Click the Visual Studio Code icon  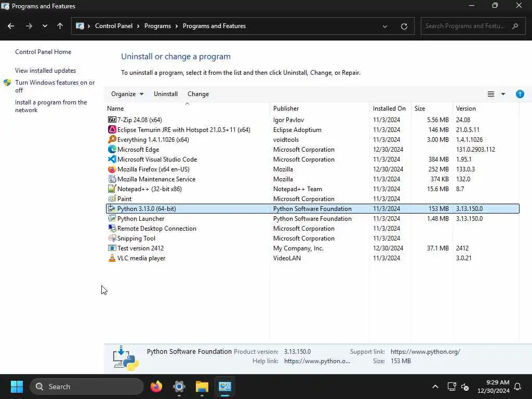tap(112, 159)
